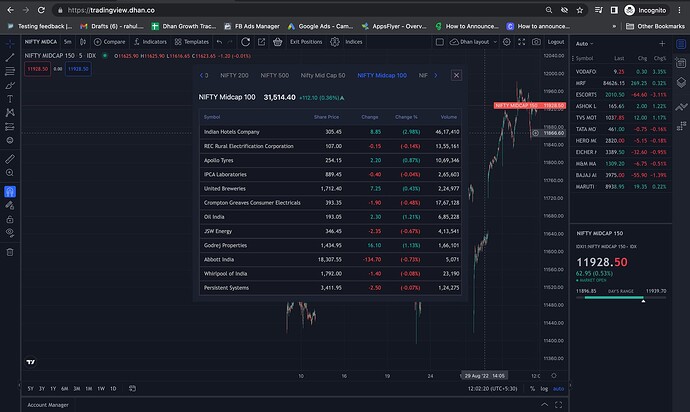Click the Indian Hotels Company row
The width and height of the screenshot is (690, 412).
click(x=330, y=132)
